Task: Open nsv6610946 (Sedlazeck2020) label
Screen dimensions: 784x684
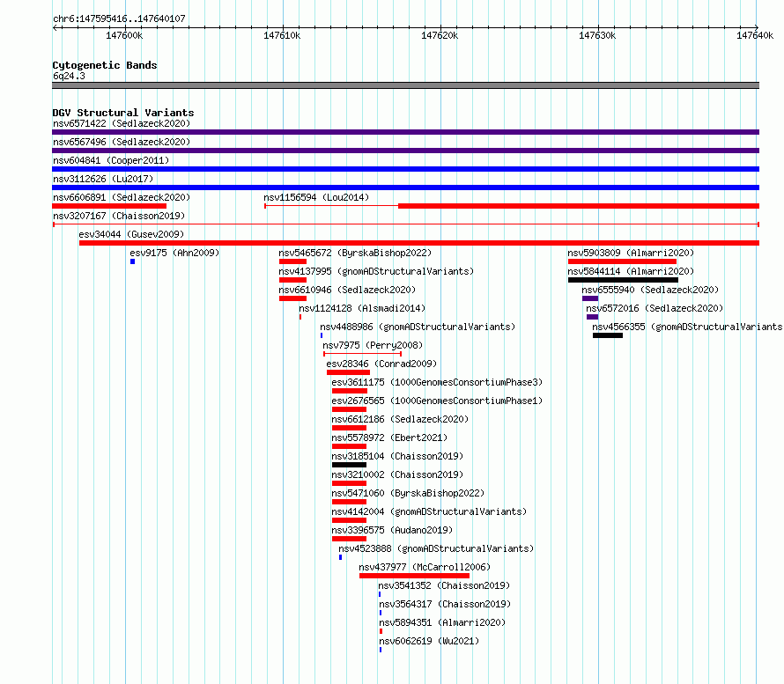Action: click(347, 290)
